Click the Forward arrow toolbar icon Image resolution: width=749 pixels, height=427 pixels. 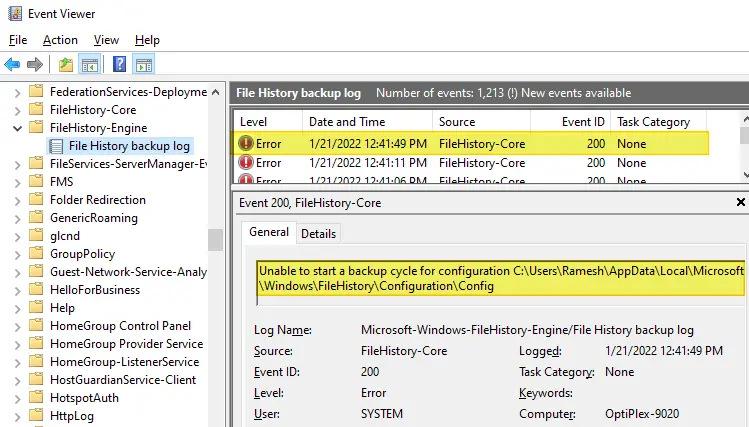point(34,64)
